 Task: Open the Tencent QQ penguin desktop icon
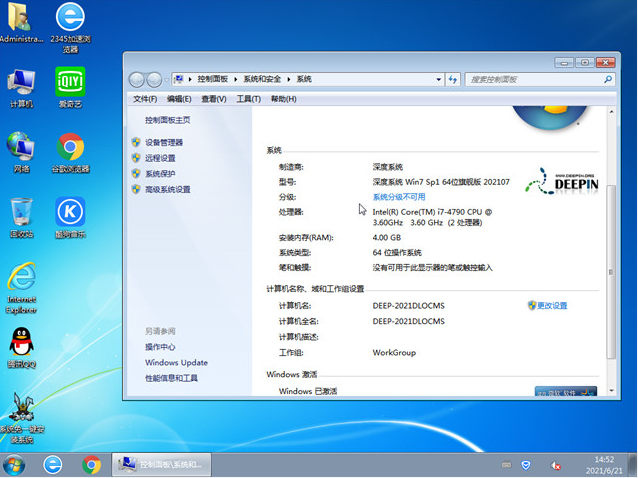(21, 342)
